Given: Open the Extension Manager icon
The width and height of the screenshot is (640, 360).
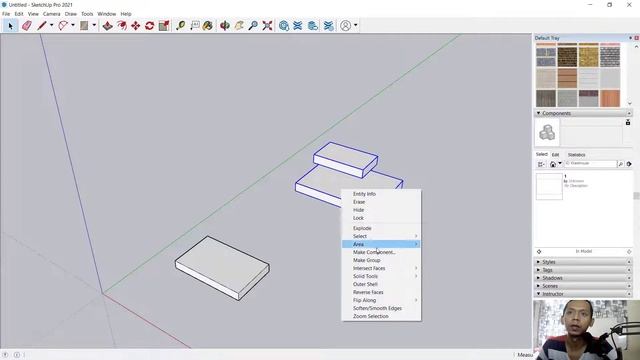Looking at the screenshot, I should (x=328, y=26).
